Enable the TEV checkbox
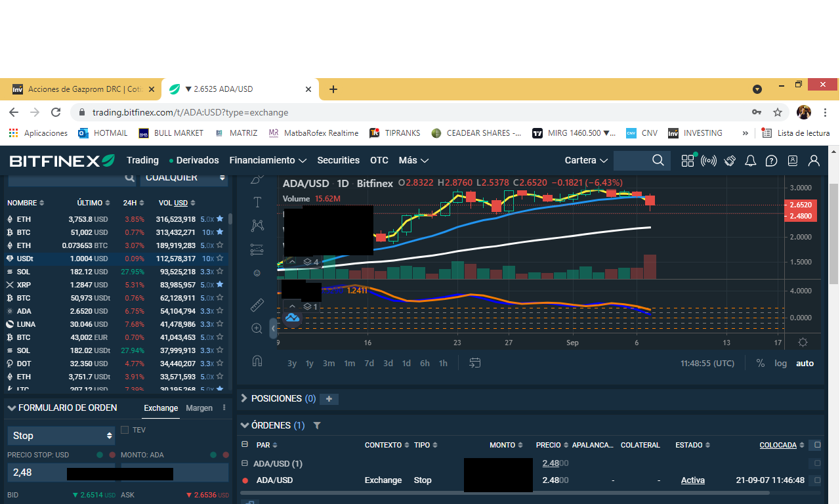This screenshot has width=840, height=504. [x=125, y=430]
